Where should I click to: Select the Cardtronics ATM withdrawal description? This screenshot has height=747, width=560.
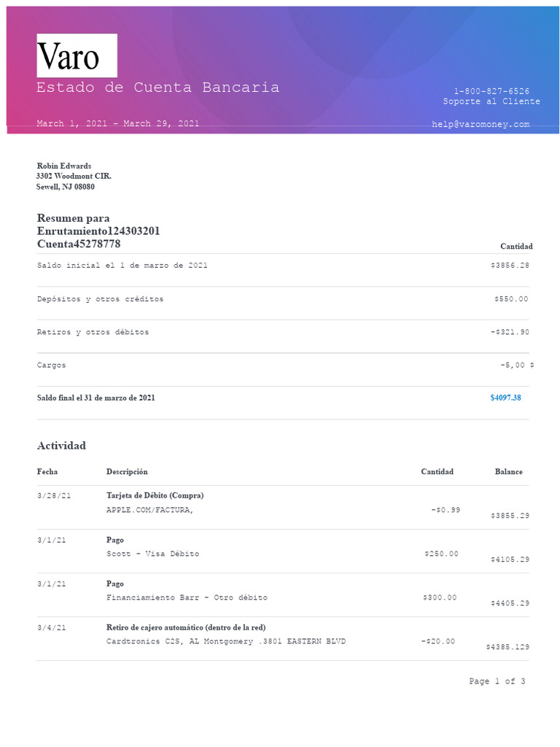(226, 641)
